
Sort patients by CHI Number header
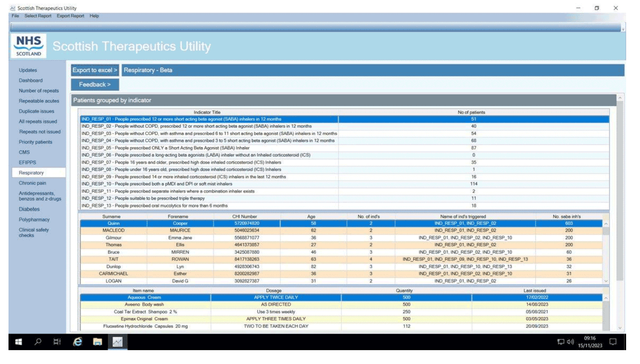pyautogui.click(x=247, y=216)
